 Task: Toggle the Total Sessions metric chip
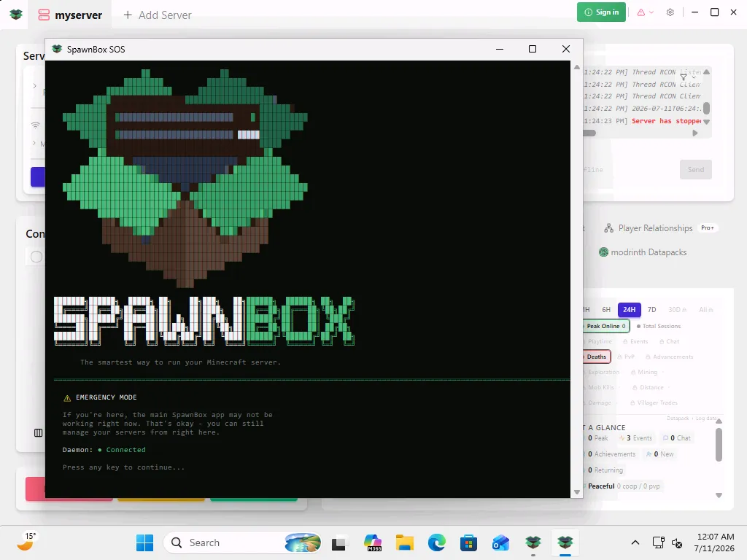point(659,326)
